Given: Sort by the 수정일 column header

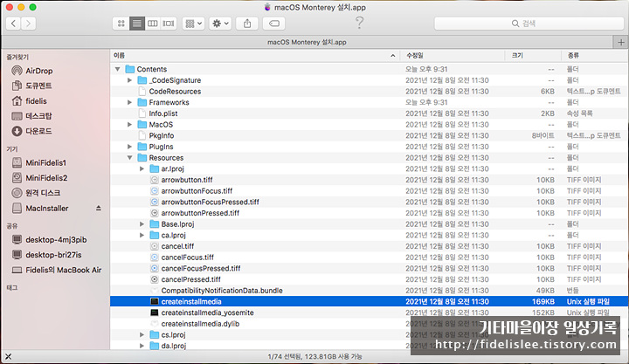Looking at the screenshot, I should 453,55.
